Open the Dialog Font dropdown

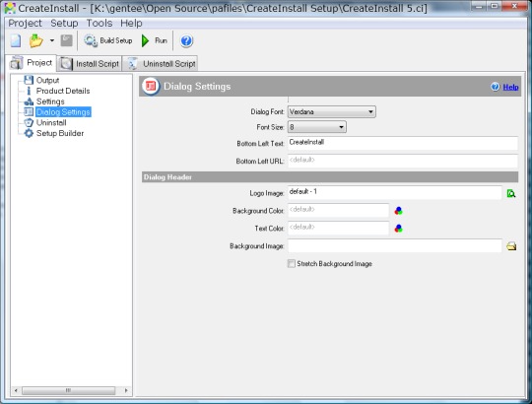[x=331, y=111]
